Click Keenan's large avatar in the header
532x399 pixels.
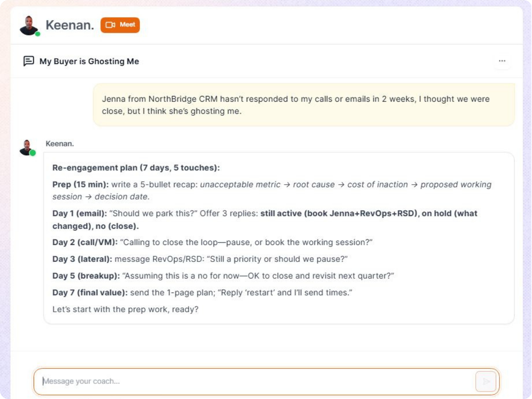(x=29, y=25)
